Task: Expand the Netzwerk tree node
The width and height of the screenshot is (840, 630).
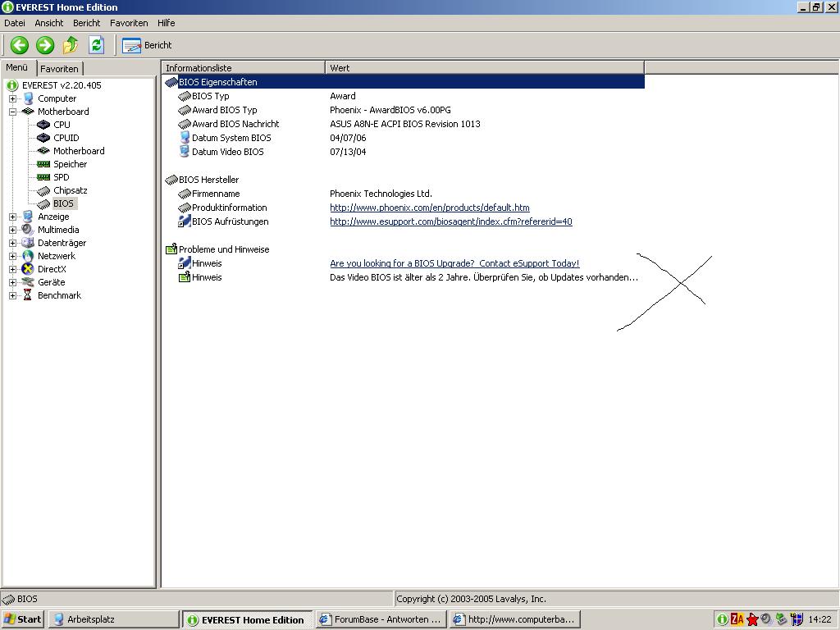Action: pyautogui.click(x=13, y=256)
